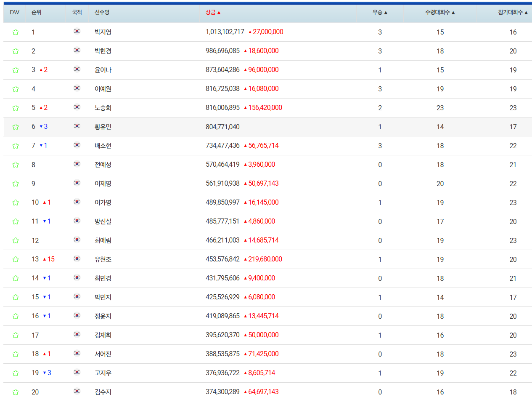532x397 pixels.
Task: Open player profile for 윤이나
Action: (x=103, y=70)
